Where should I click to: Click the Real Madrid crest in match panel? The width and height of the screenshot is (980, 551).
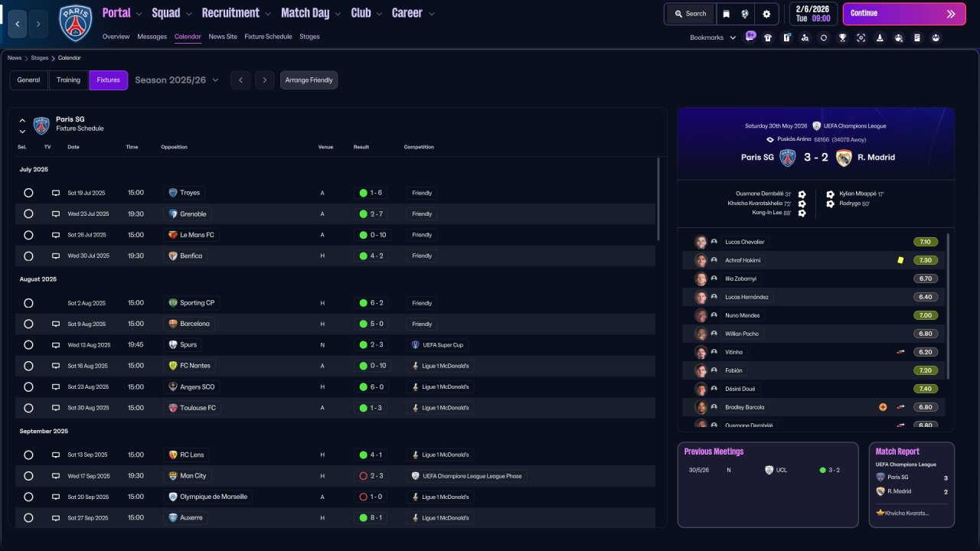pos(844,158)
